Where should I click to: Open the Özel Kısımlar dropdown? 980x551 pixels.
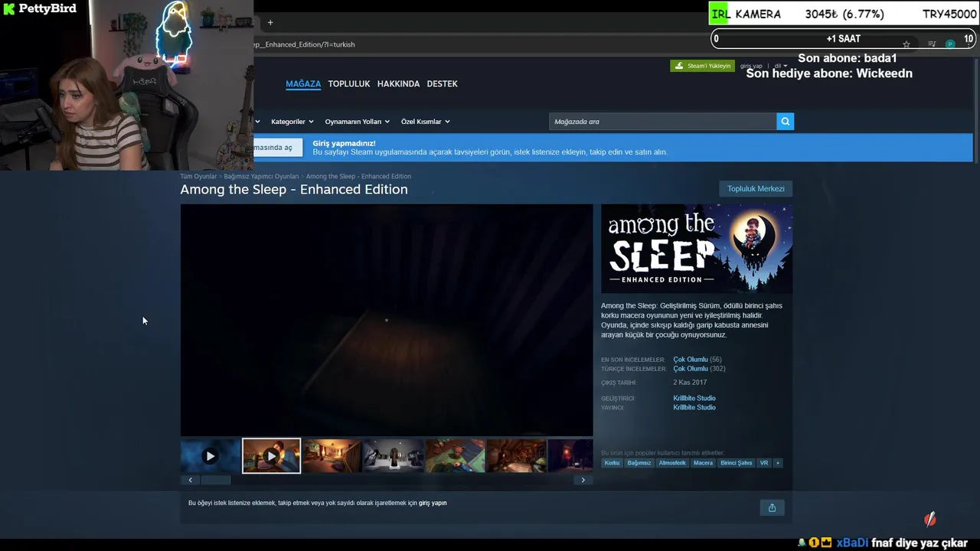tap(426, 122)
